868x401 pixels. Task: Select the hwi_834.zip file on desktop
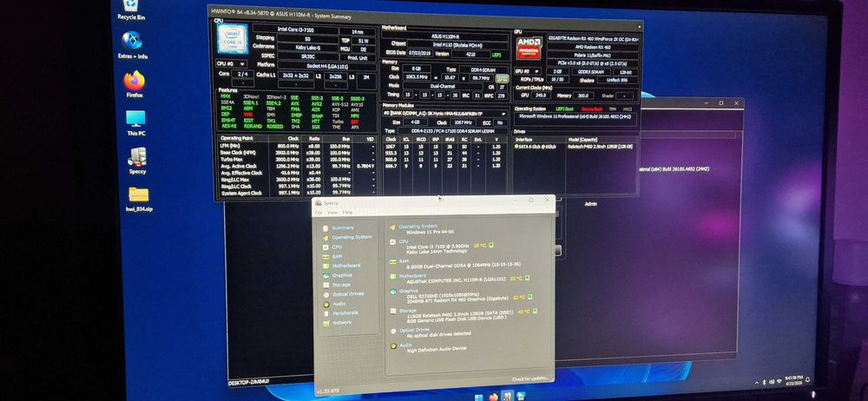[138, 200]
